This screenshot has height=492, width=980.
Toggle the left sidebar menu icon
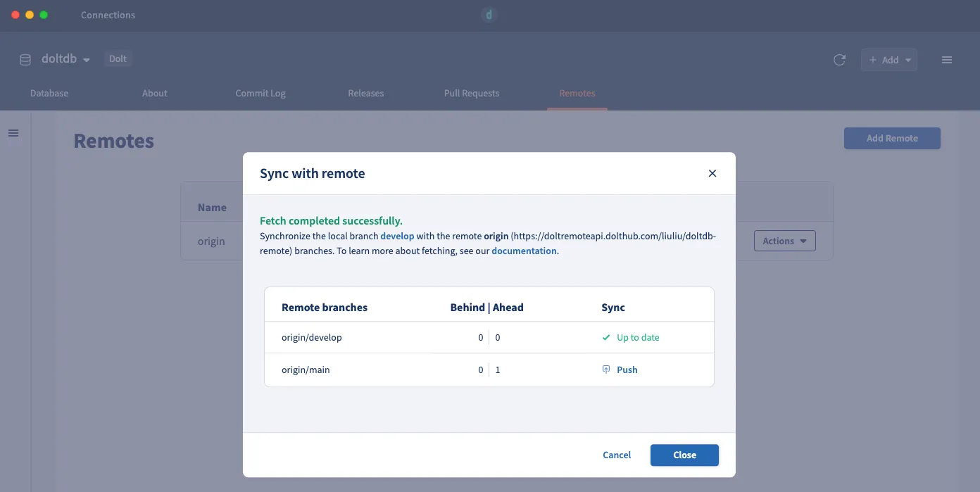13,133
